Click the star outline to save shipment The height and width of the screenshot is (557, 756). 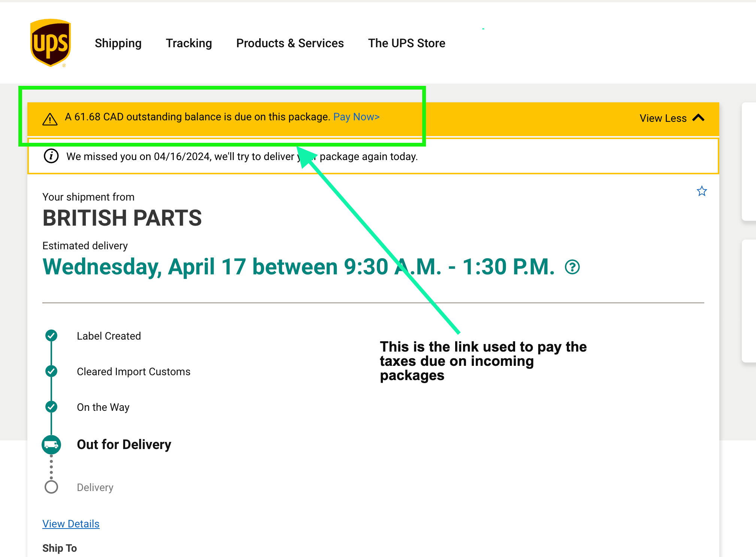coord(701,190)
